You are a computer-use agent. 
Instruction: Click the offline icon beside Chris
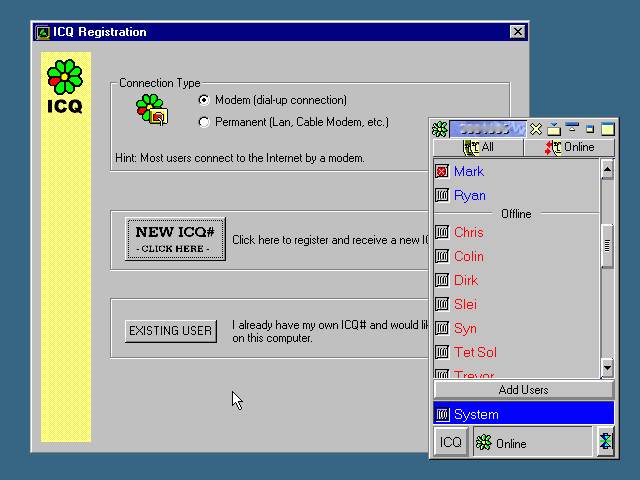pos(442,232)
